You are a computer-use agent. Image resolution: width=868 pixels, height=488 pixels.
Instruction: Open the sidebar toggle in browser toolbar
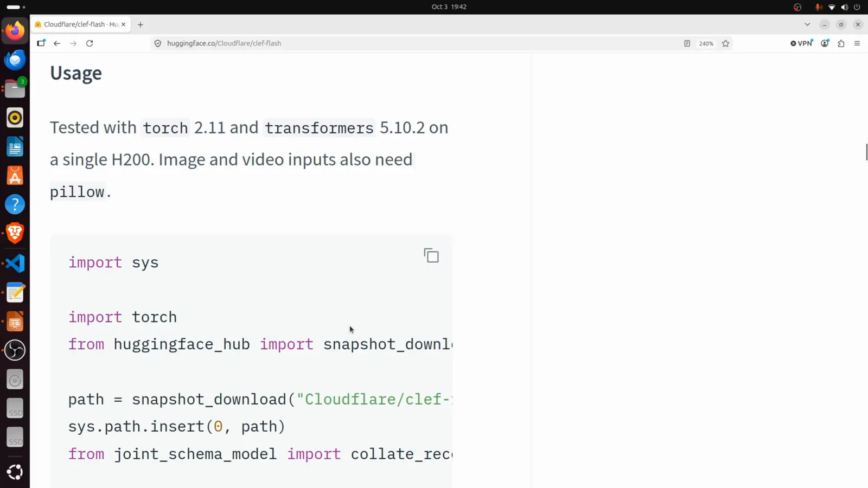tap(41, 43)
